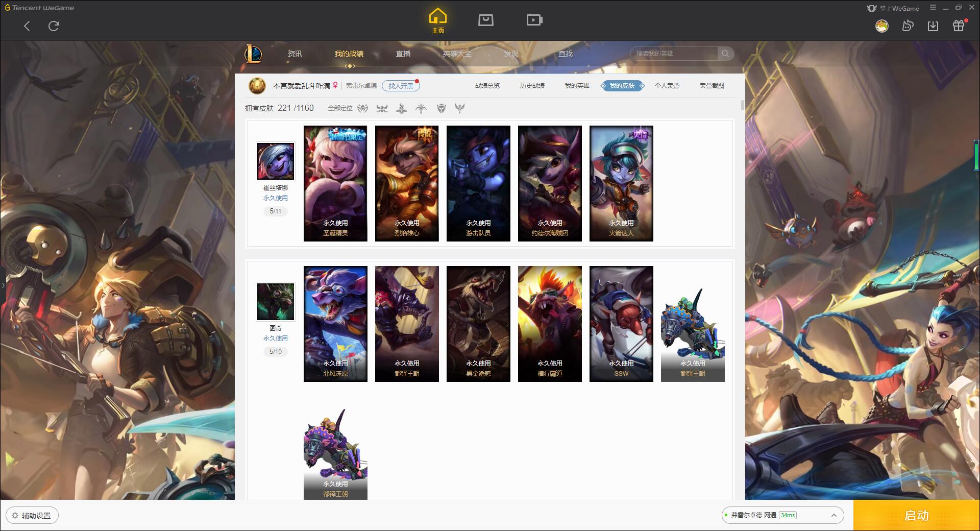Image resolution: width=980 pixels, height=531 pixels.
Task: Open the inbox tray icon beside 主页
Action: click(x=485, y=20)
